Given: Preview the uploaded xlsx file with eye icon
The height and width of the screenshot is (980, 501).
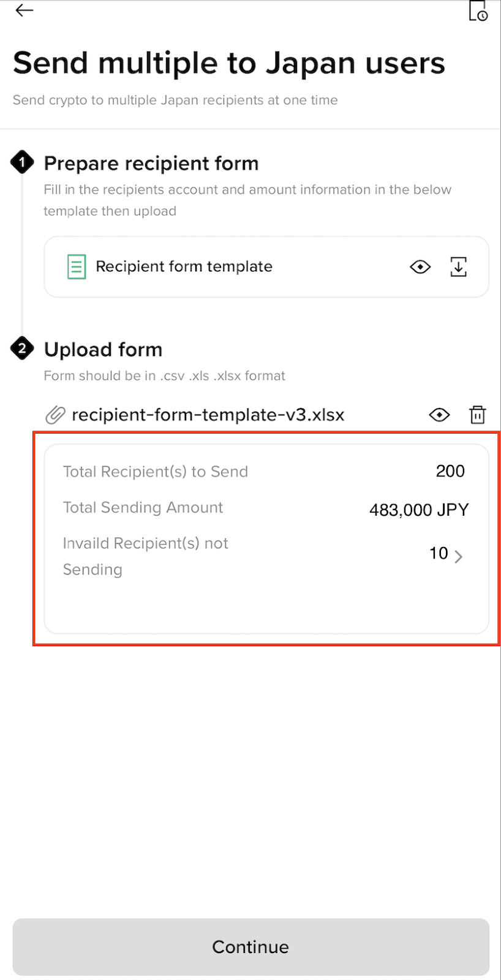Looking at the screenshot, I should 439,415.
